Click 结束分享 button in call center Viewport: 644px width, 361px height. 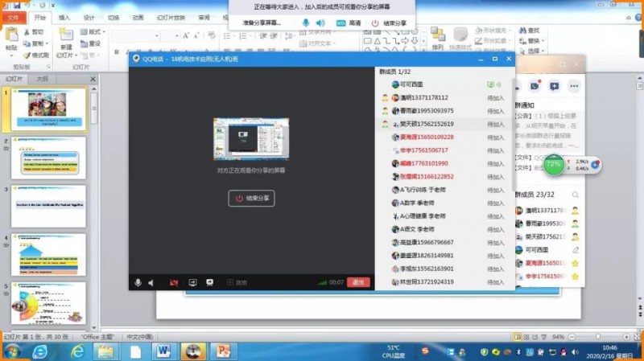[251, 198]
